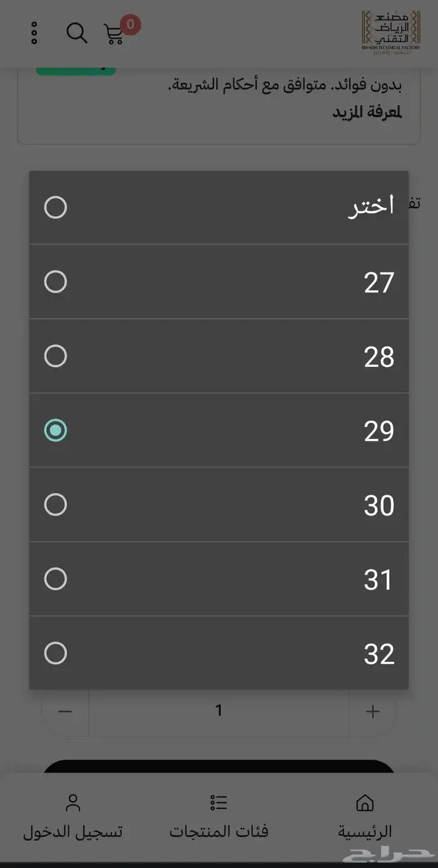
Task: Choose the selected 29 radio option
Action: point(56,430)
